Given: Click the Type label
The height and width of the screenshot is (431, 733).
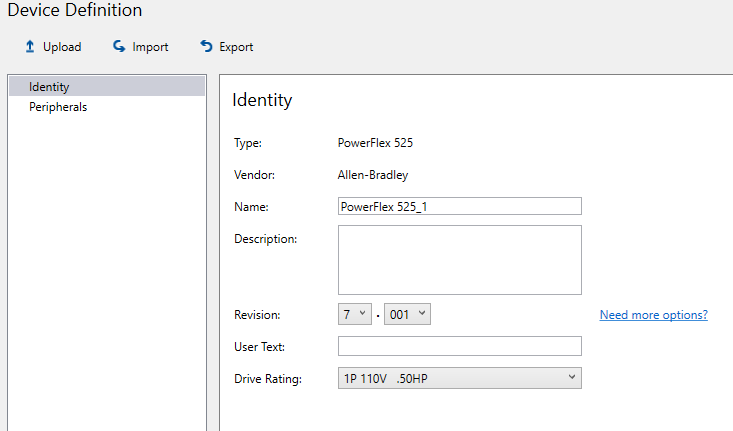Looking at the screenshot, I should tap(248, 143).
